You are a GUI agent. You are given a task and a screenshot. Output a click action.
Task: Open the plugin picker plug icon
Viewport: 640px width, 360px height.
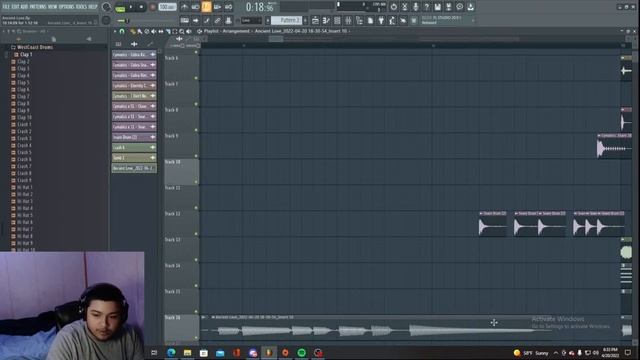pyautogui.click(x=381, y=20)
